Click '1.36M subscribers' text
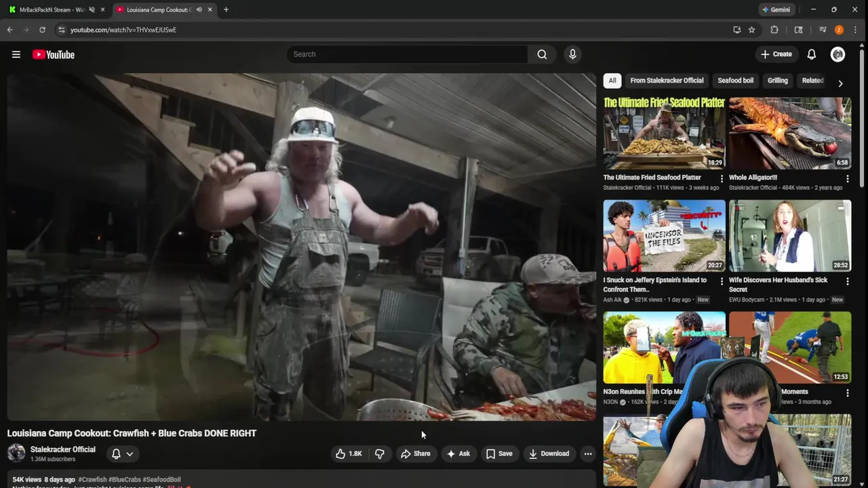Viewport: 868px width, 488px height. tap(53, 460)
